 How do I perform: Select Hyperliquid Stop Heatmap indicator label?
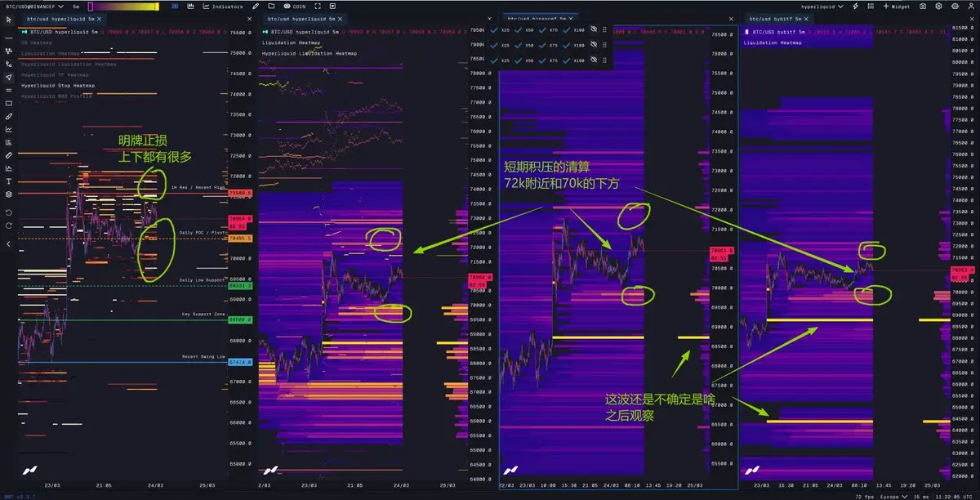[x=58, y=86]
